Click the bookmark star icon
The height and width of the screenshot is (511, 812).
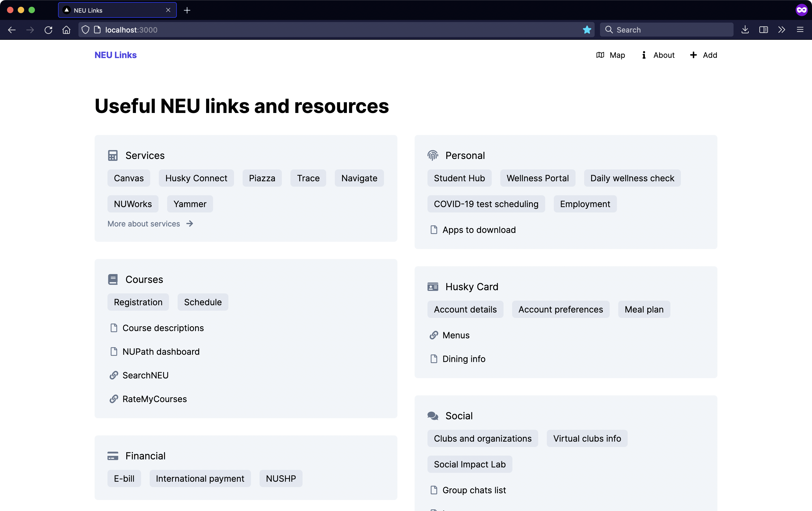587,30
